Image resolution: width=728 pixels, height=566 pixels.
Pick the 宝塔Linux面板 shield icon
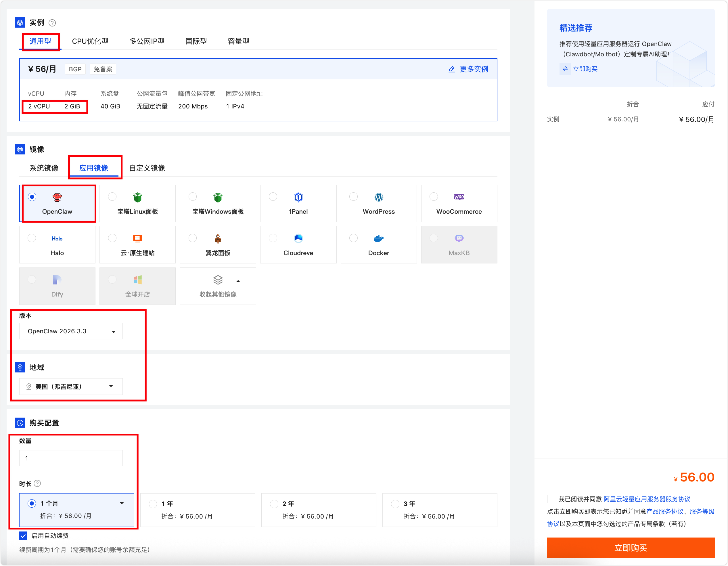point(137,197)
